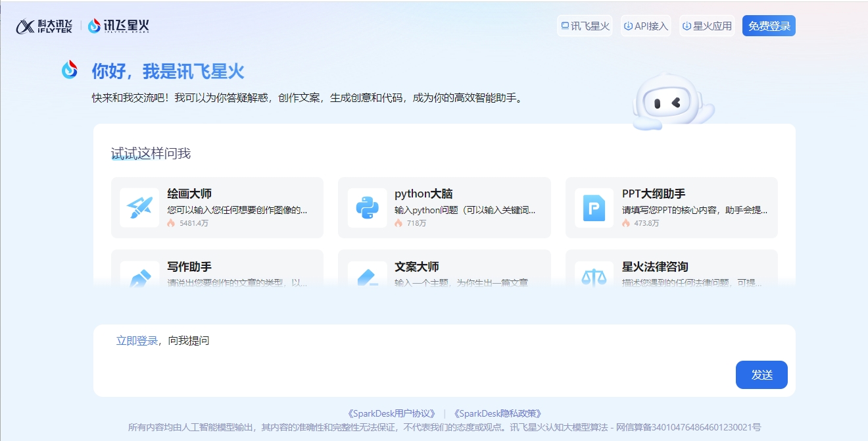Click the Python logo icon
This screenshot has width=868, height=441.
pos(367,207)
